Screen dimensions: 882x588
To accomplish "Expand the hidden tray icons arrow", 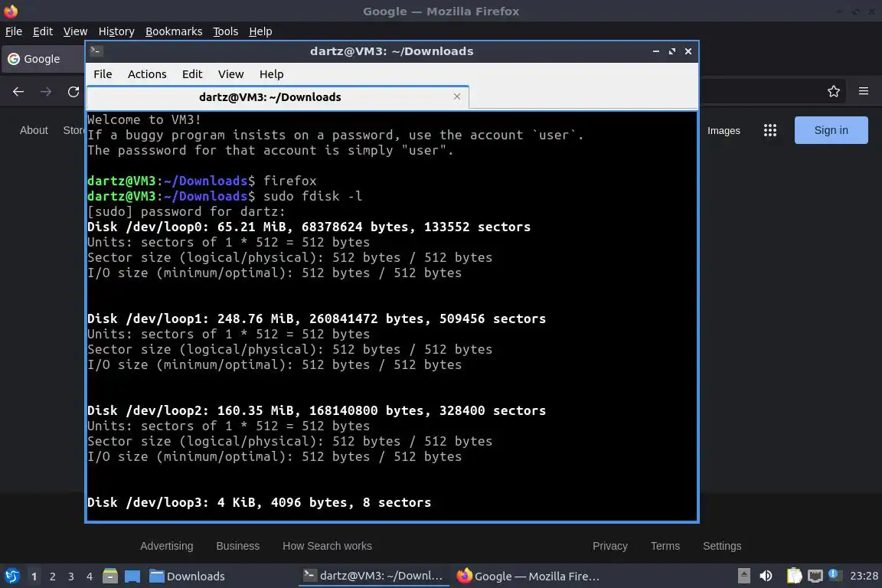I will coord(743,577).
